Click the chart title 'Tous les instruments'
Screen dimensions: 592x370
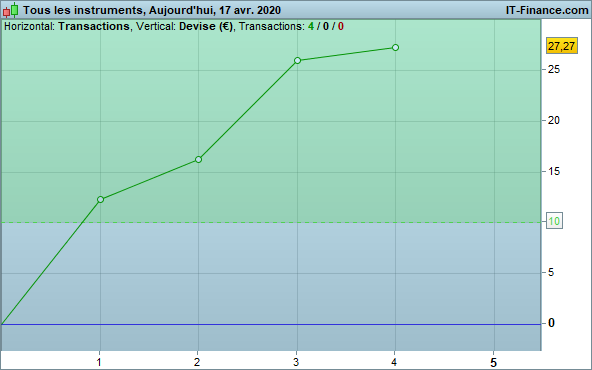(x=83, y=10)
